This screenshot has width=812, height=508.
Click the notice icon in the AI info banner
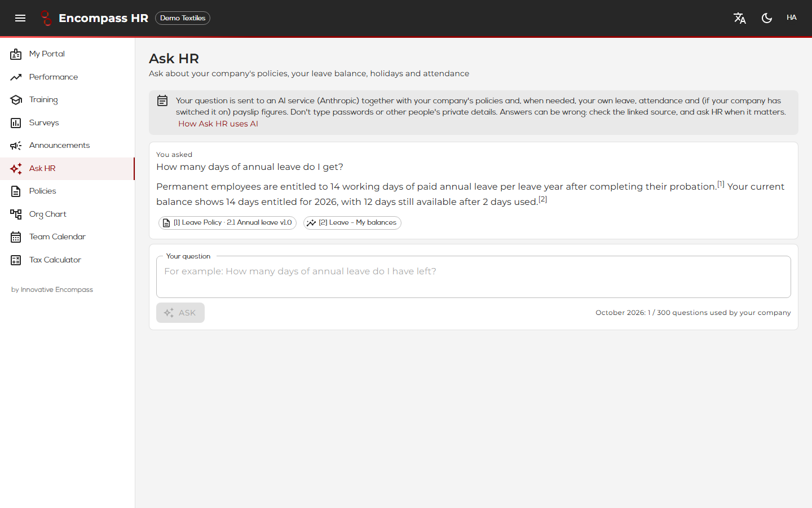162,100
